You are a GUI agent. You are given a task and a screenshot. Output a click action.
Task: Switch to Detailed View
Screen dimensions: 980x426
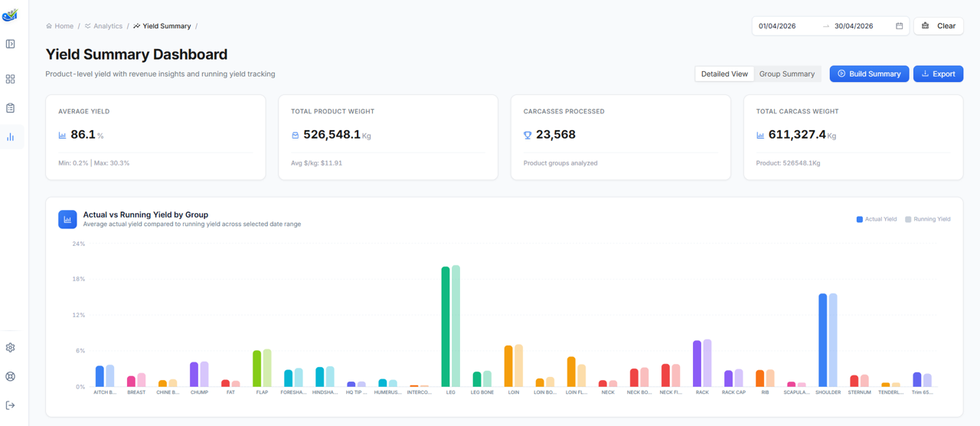coord(724,74)
